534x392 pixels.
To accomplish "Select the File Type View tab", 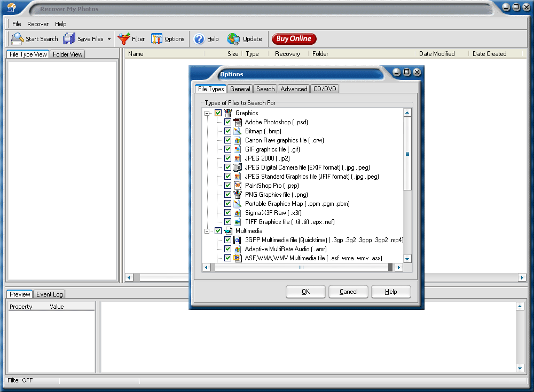I will coord(28,54).
